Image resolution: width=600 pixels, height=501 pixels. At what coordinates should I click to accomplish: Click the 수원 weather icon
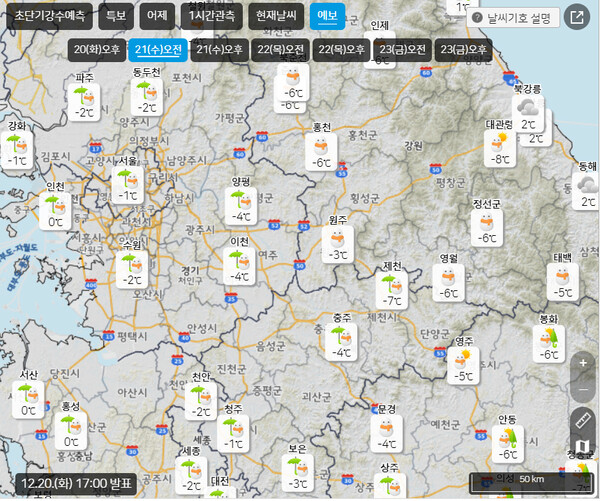click(132, 269)
